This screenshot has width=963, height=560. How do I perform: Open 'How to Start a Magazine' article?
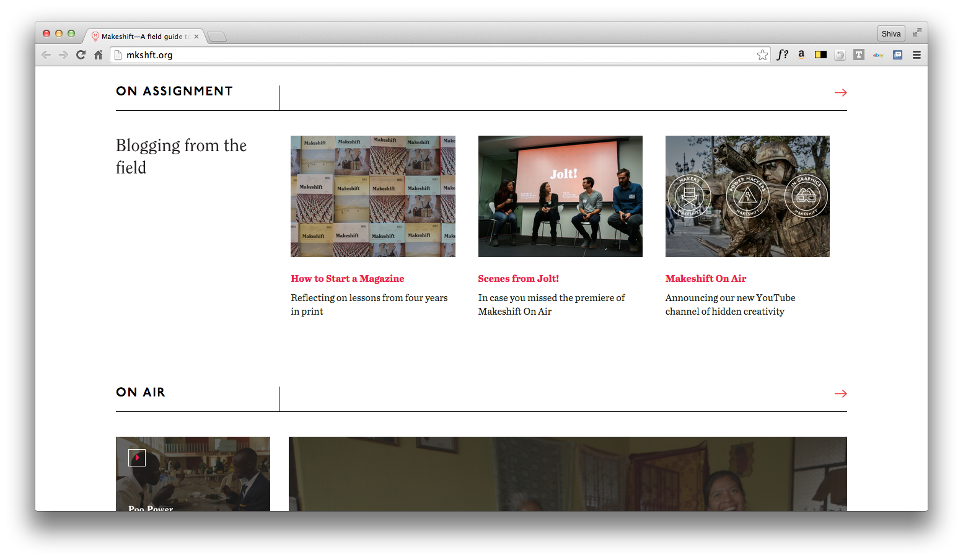[347, 279]
